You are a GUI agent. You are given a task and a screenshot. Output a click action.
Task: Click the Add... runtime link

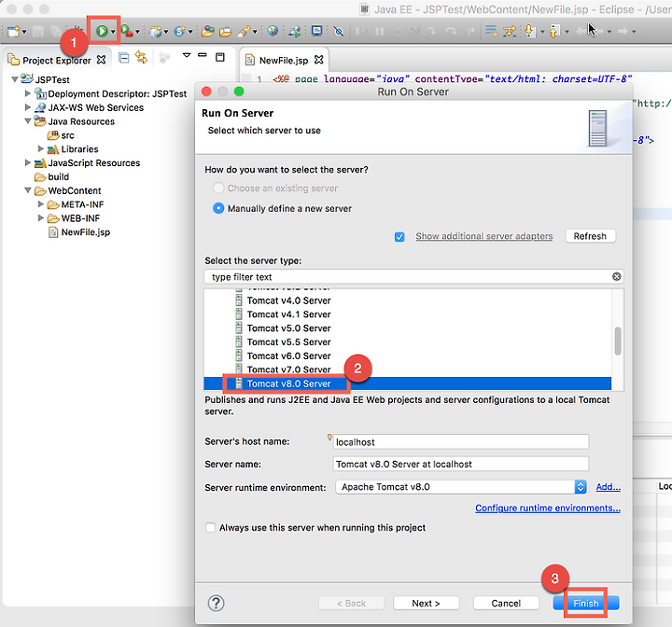point(609,487)
